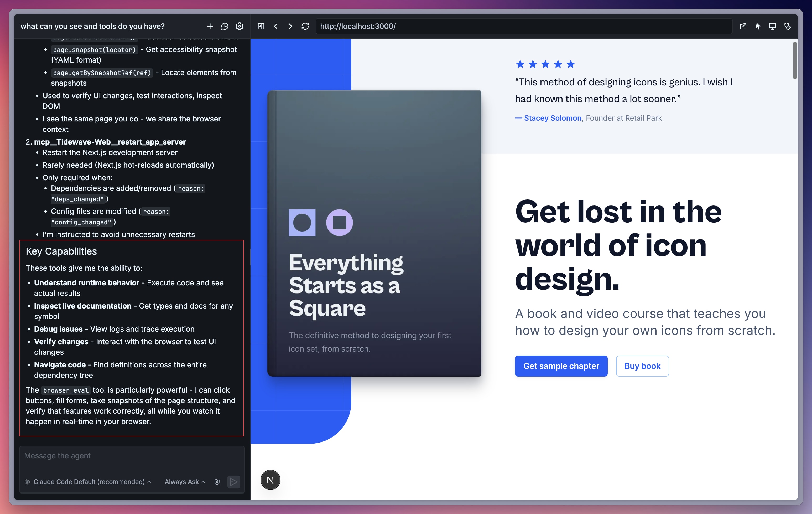Image resolution: width=812 pixels, height=514 pixels.
Task: Open settings gear in chat header
Action: (240, 26)
